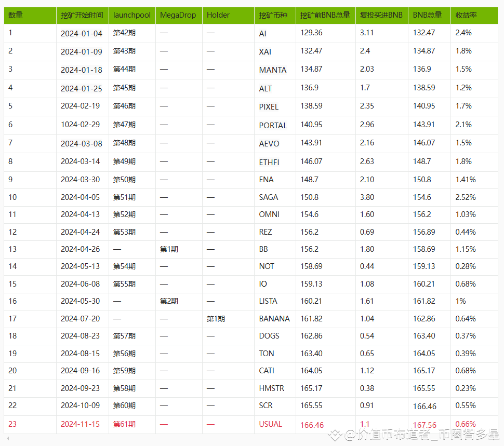Click the 挖矿前BNB总量 column header
504x446 pixels.
(x=325, y=15)
